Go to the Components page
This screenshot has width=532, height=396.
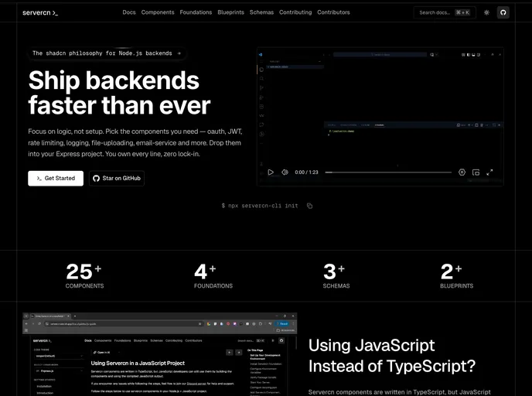[x=158, y=12]
